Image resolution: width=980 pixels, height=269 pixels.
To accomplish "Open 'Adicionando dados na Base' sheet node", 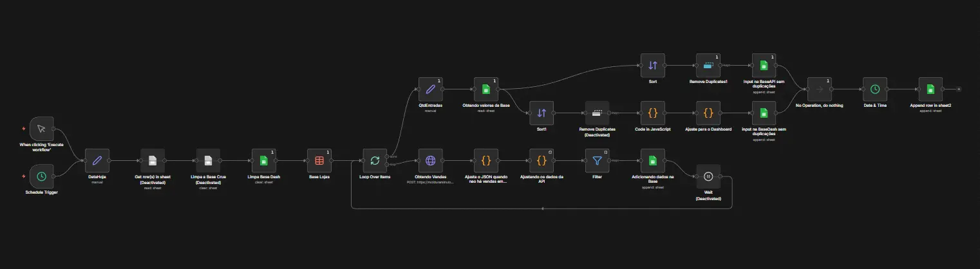I will 652,161.
